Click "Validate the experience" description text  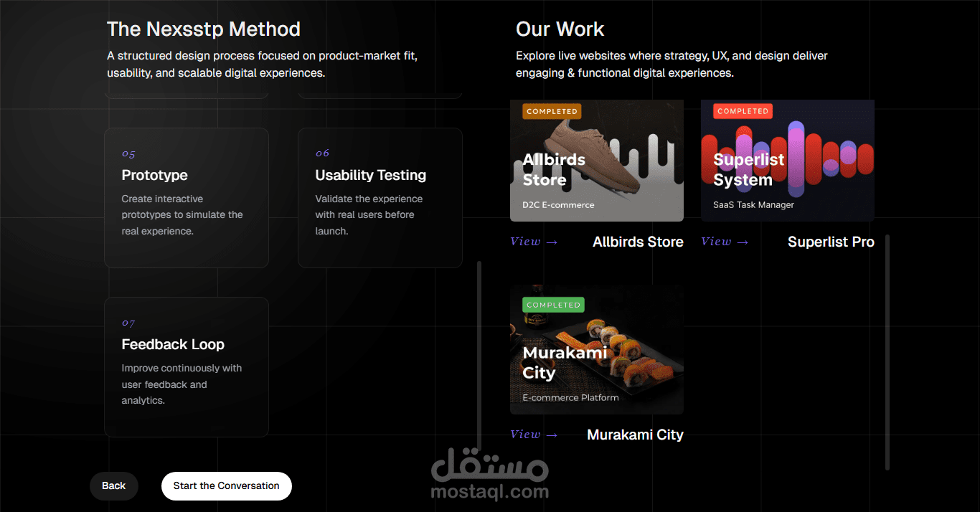[369, 215]
